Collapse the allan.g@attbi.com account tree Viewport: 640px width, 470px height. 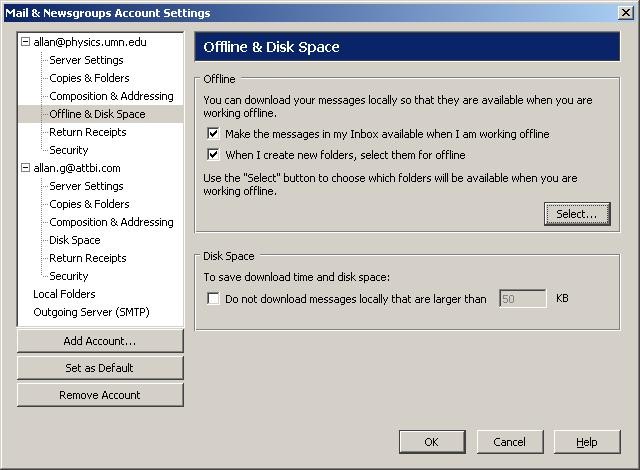[x=25, y=168]
